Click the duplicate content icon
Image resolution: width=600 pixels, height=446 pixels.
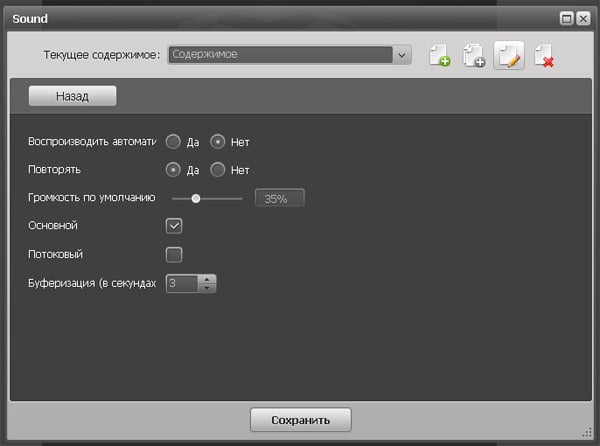coord(474,57)
